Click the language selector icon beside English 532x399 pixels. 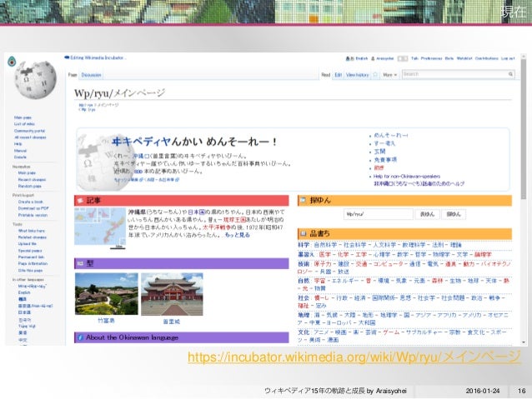pos(349,58)
